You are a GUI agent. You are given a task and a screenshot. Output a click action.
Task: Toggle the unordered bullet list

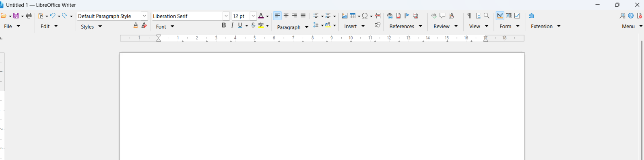pyautogui.click(x=316, y=16)
